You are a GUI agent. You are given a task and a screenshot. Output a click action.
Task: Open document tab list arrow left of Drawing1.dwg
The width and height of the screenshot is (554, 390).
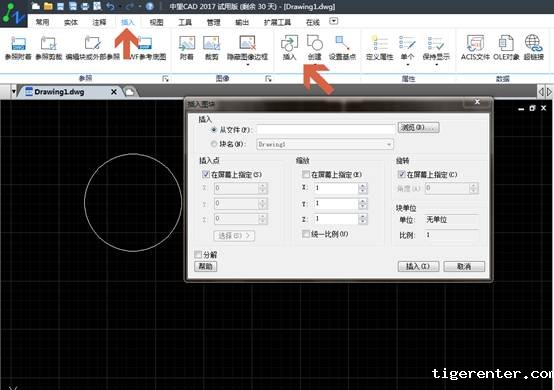13,92
